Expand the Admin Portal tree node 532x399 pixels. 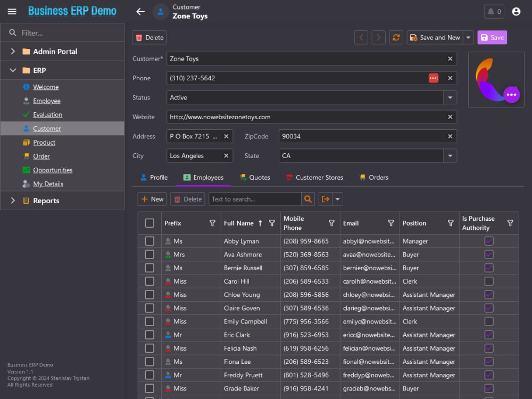[x=13, y=51]
